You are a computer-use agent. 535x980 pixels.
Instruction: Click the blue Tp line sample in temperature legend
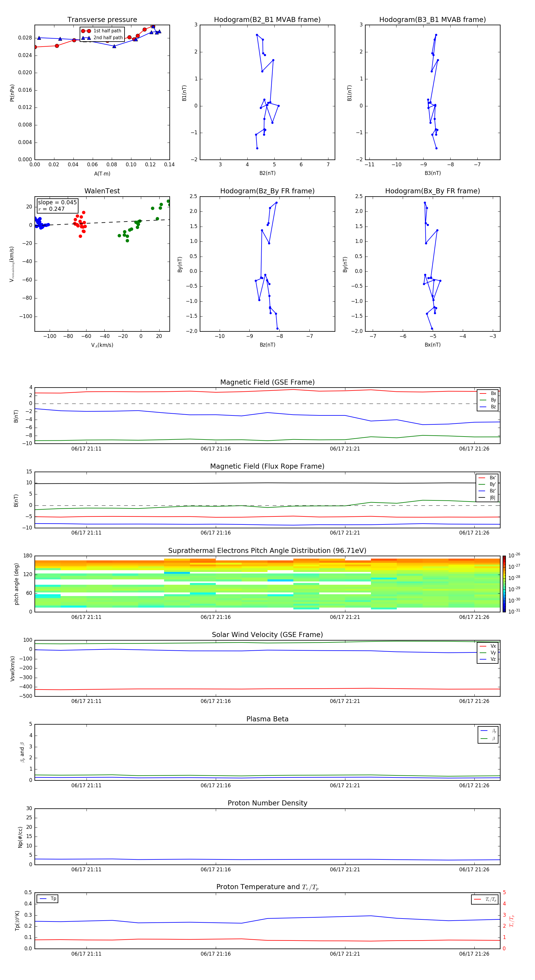click(x=42, y=899)
